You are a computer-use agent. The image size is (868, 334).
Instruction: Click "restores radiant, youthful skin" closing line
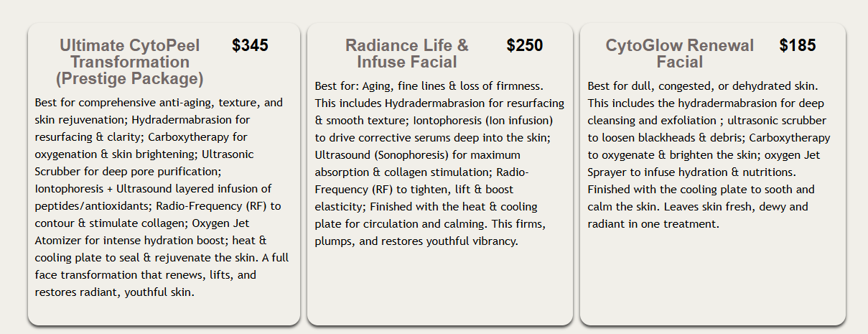(x=115, y=292)
